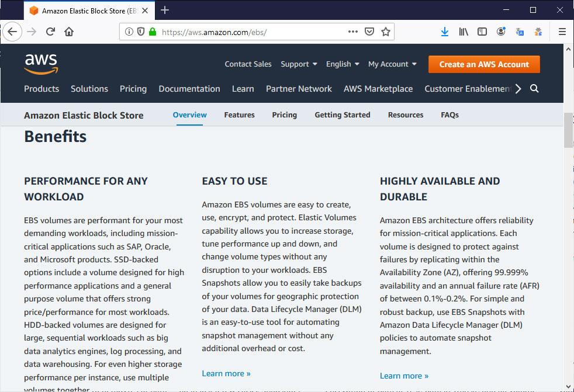Screen dimensions: 574x392
Task: Open tracking protection shield icon
Action: (x=141, y=32)
